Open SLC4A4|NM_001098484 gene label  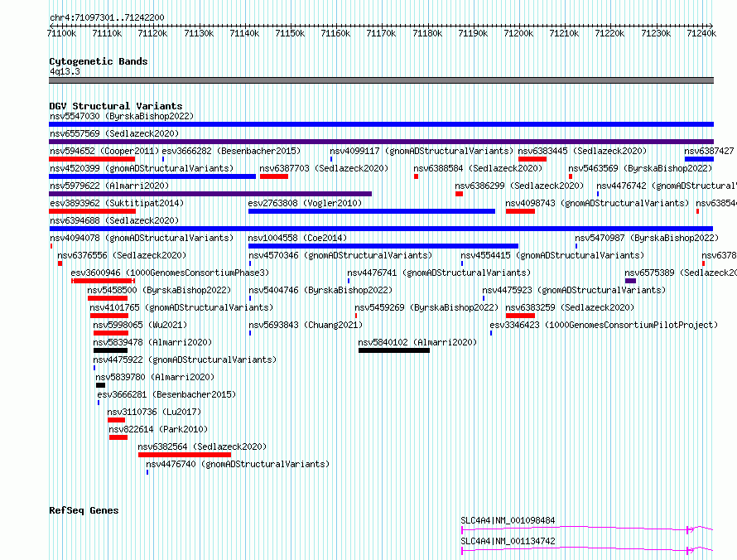(x=508, y=520)
